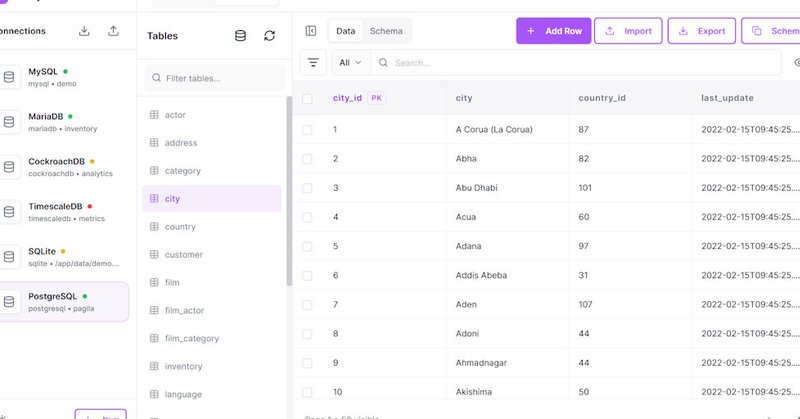Focus the Filter tables input
800x419 pixels.
(x=215, y=78)
